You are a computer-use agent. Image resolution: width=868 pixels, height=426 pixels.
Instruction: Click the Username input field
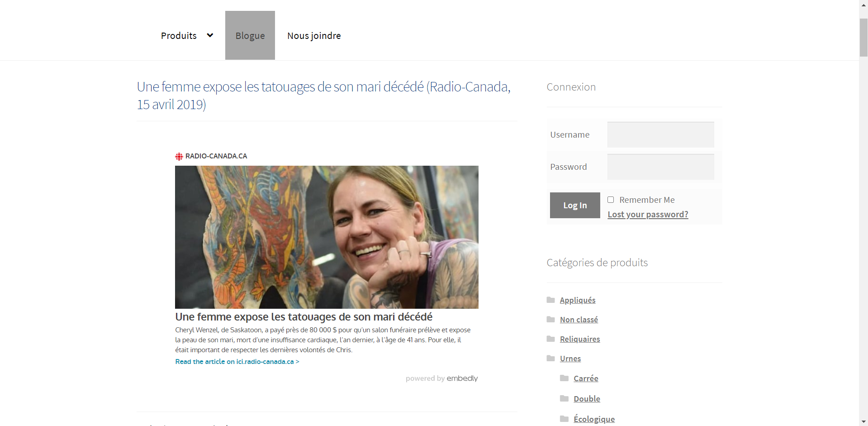660,134
